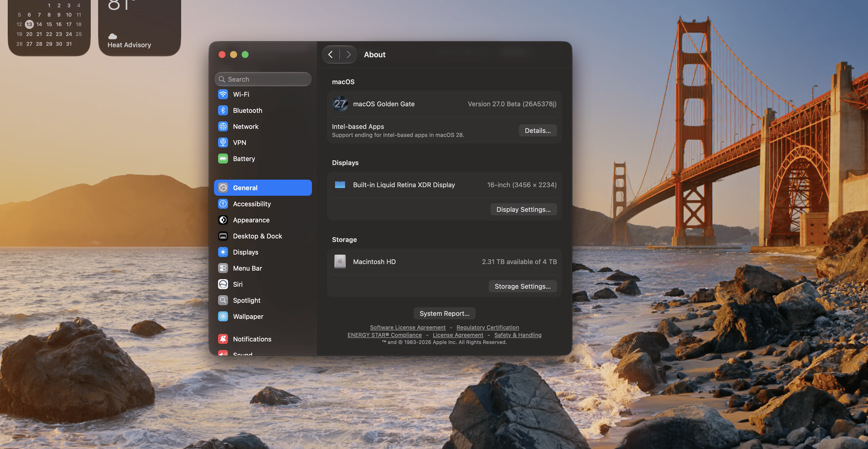Click the Intel-based Apps support notice text
This screenshot has width=868, height=449.
coord(398,135)
